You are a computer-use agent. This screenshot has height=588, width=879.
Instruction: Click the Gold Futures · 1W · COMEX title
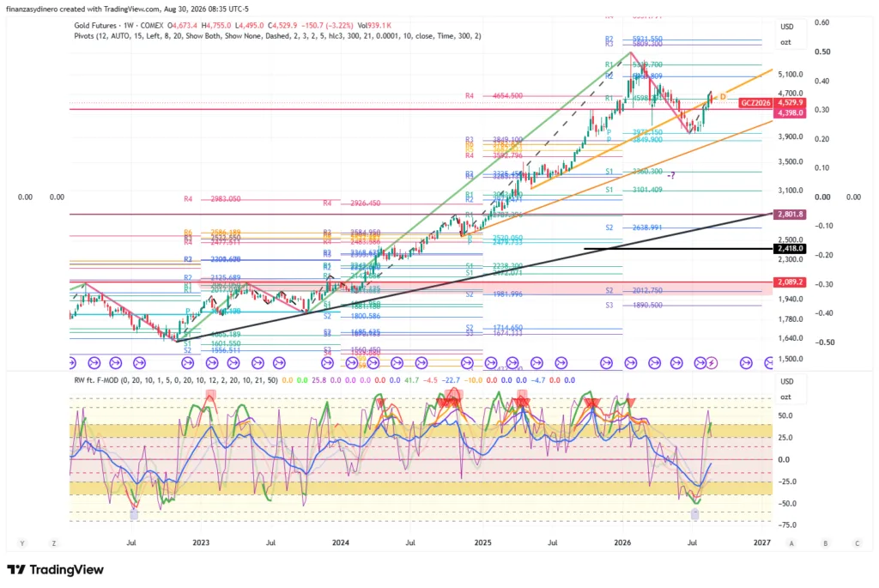point(118,25)
